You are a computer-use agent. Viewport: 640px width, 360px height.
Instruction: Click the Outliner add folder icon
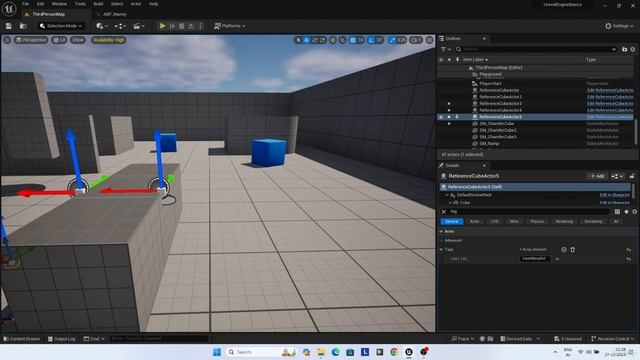click(624, 49)
